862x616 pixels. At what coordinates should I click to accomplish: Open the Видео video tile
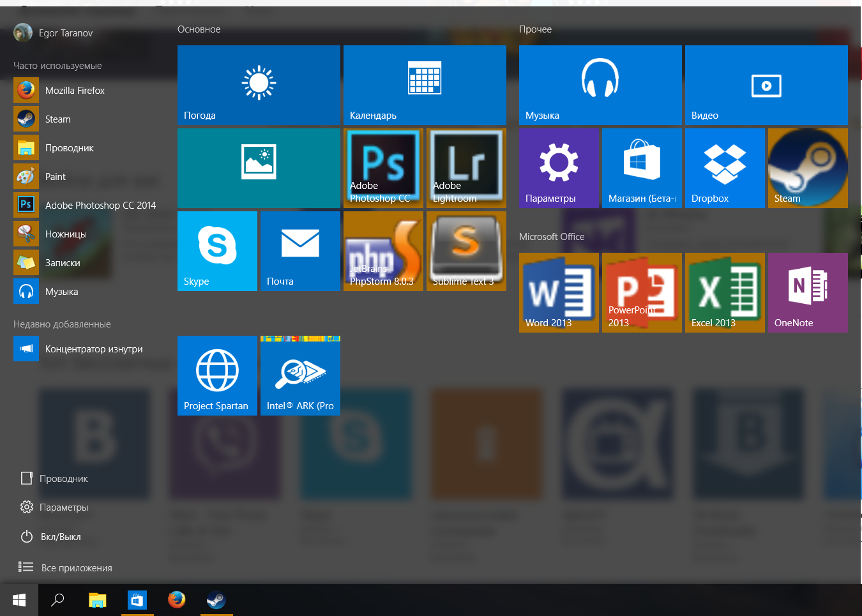tap(766, 85)
